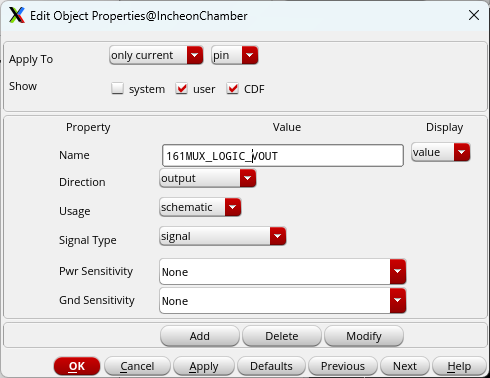Open the Display 'value' dropdown
Viewport: 490px width, 378px height.
pyautogui.click(x=441, y=152)
